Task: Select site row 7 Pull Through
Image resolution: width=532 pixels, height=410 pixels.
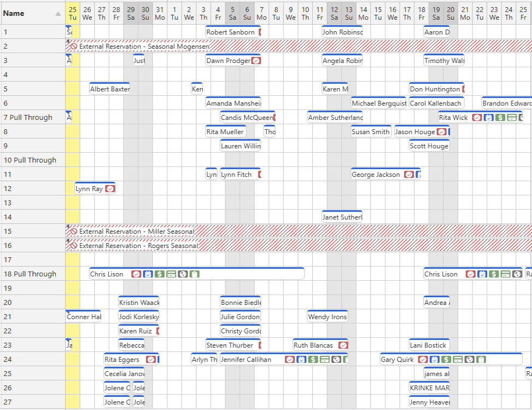Action: tap(33, 118)
